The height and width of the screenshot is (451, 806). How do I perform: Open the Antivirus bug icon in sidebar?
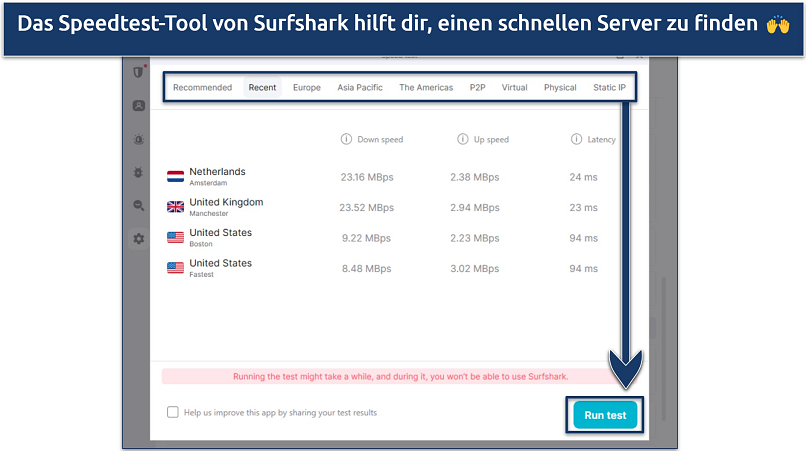(x=138, y=172)
